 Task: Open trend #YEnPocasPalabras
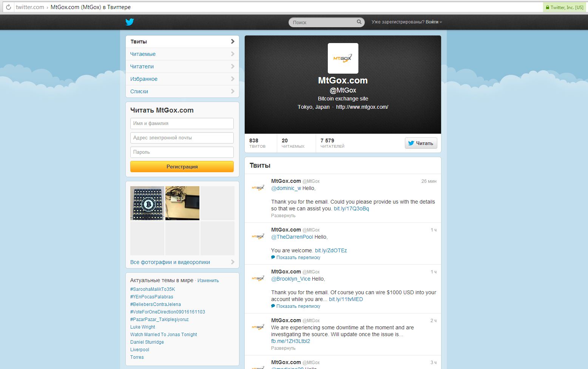152,297
